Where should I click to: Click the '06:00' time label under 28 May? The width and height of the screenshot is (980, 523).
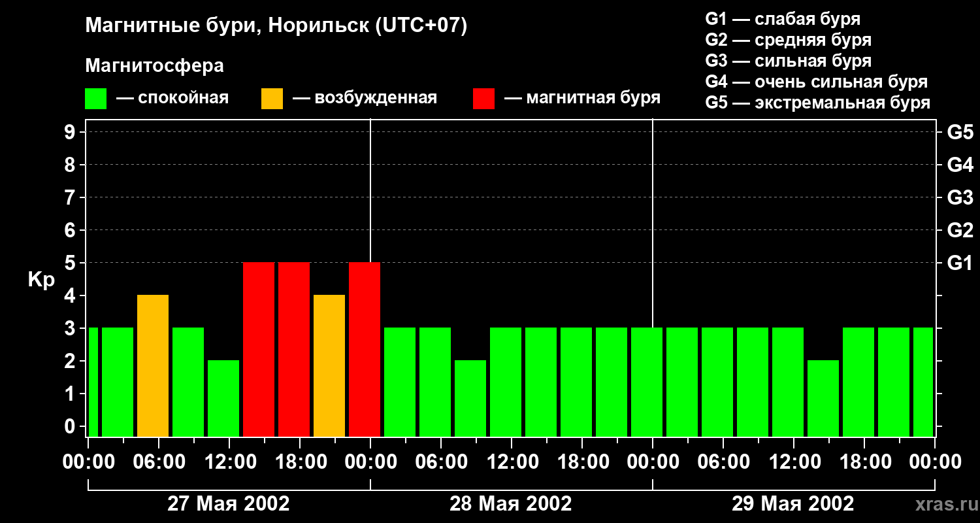[x=440, y=462]
